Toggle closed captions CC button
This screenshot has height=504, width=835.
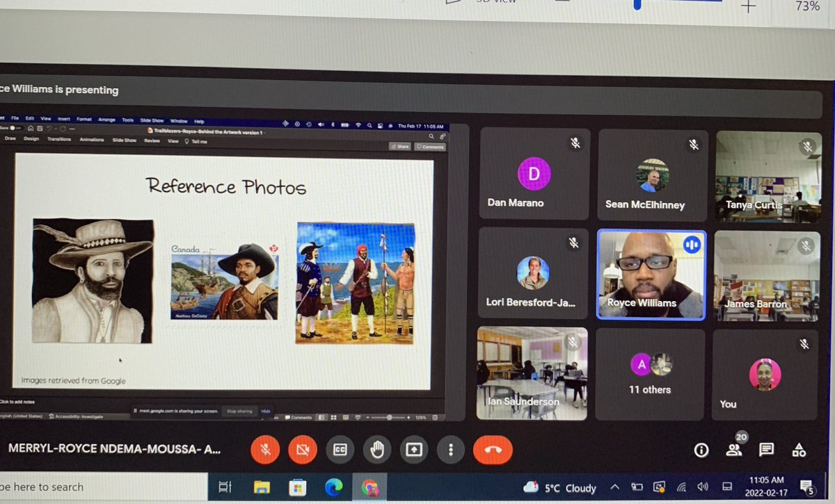tap(340, 450)
